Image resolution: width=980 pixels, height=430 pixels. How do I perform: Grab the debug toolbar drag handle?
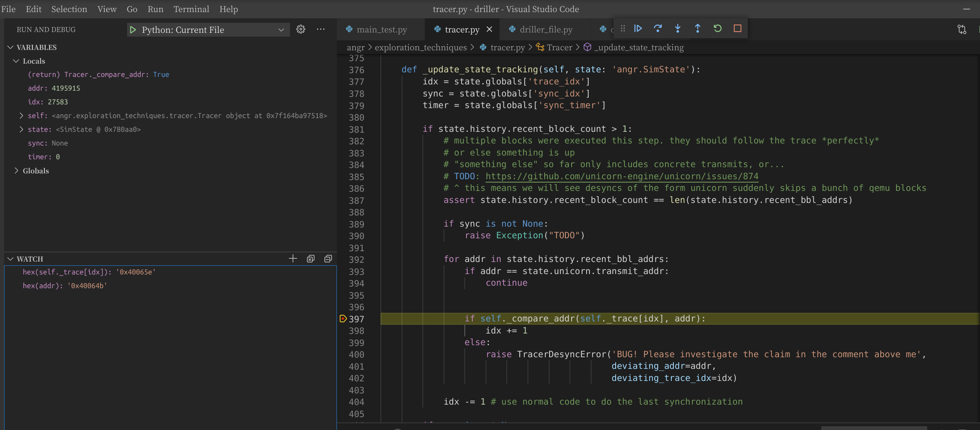click(623, 29)
